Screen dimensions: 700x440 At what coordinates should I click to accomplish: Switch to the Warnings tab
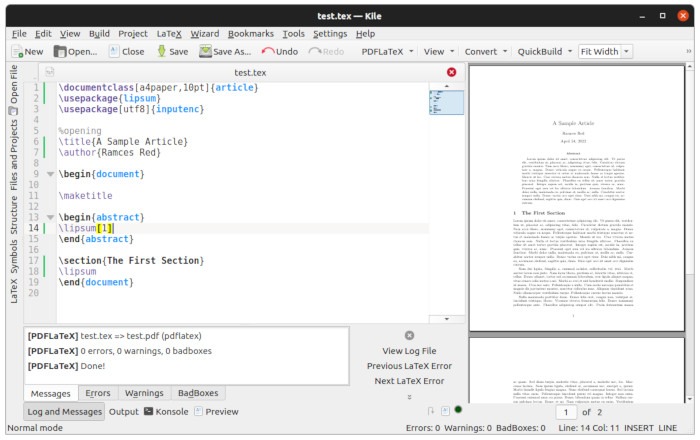coord(144,393)
